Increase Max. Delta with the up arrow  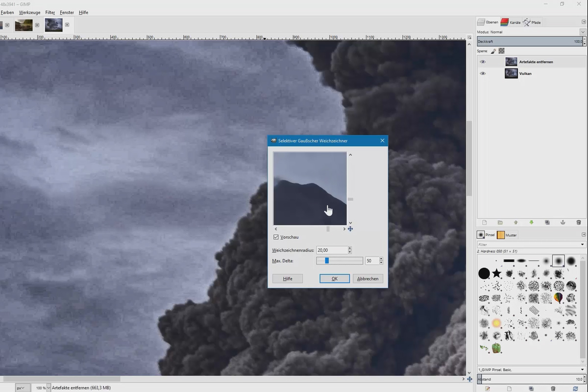click(x=381, y=259)
